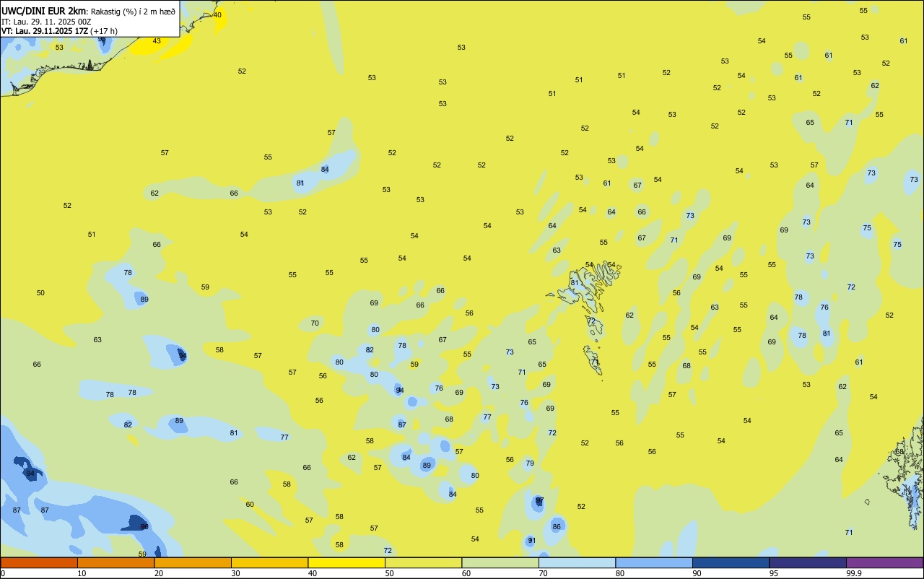924x579 pixels.
Task: Click the 70–80 pale blue legend swatch
Action: [x=577, y=562]
